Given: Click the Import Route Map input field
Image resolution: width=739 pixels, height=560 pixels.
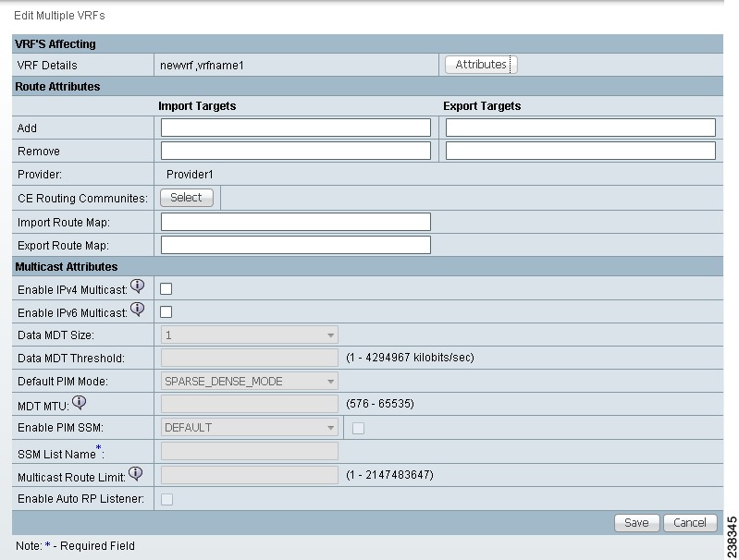Looking at the screenshot, I should point(295,222).
